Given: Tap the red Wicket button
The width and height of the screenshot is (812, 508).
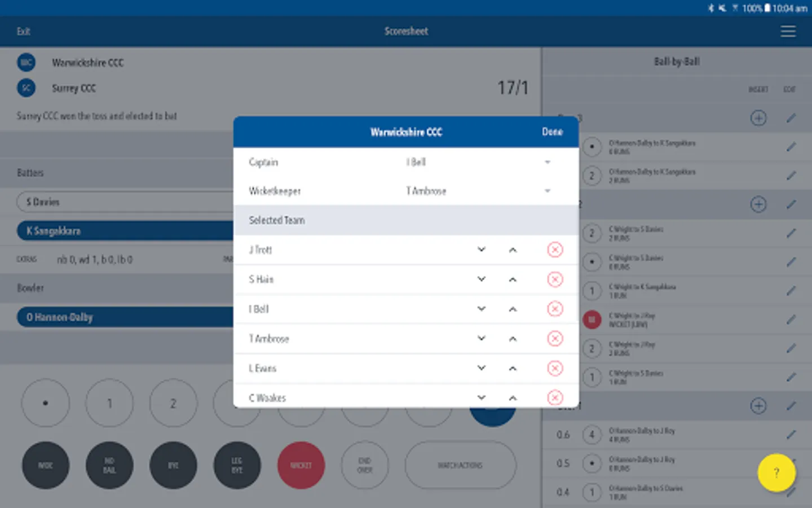Looking at the screenshot, I should (x=301, y=465).
